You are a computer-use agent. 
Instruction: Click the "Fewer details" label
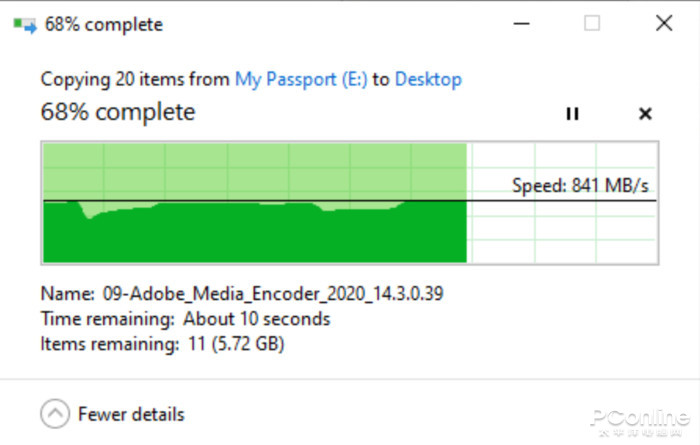tap(131, 414)
